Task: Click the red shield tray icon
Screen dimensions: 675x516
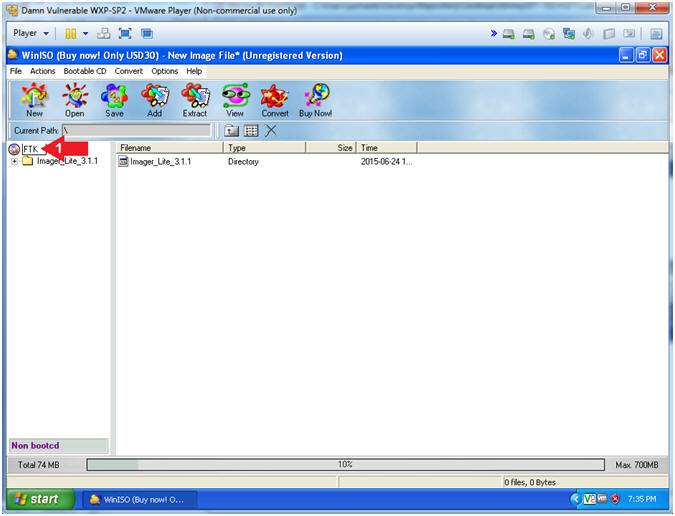Action: (x=615, y=499)
